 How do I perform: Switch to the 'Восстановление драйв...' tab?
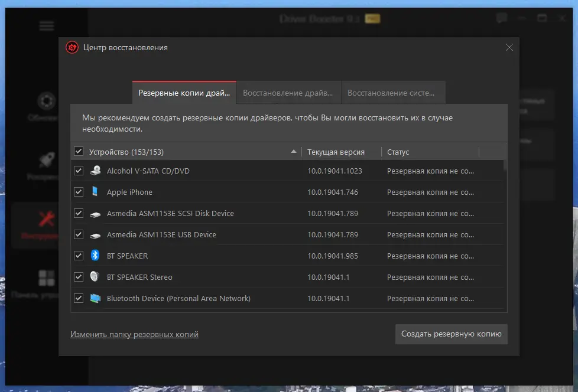click(288, 93)
